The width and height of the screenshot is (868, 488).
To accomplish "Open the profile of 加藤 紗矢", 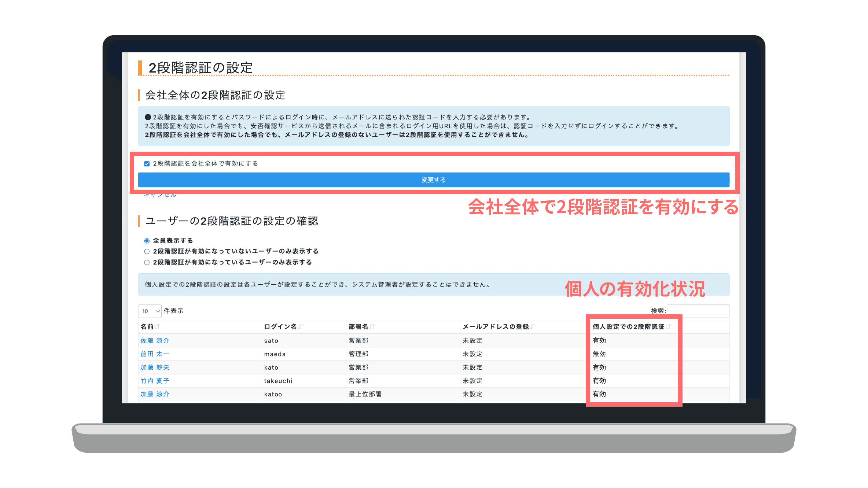I will click(x=154, y=367).
